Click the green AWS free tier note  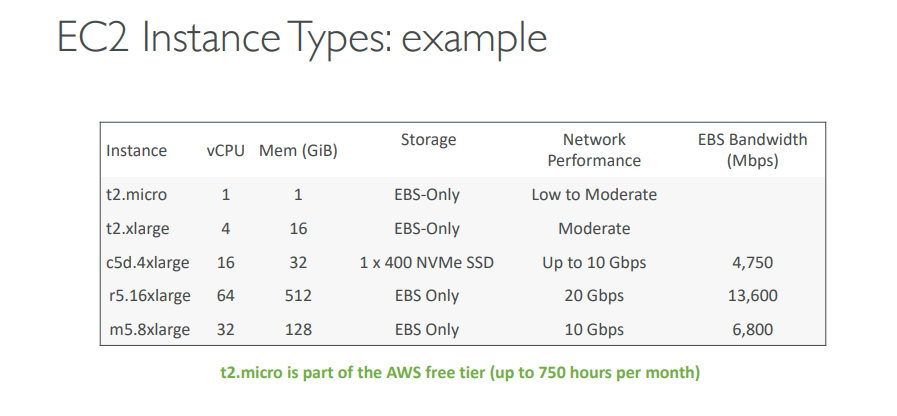pyautogui.click(x=460, y=373)
